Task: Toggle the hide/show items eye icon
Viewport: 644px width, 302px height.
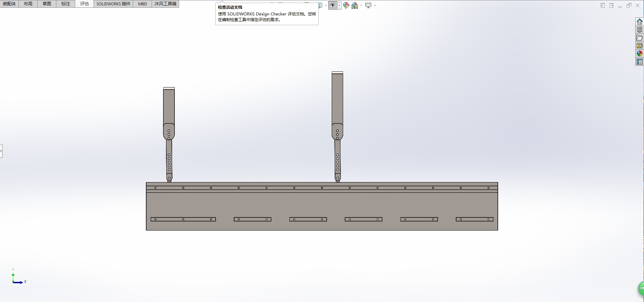Action: coord(333,5)
